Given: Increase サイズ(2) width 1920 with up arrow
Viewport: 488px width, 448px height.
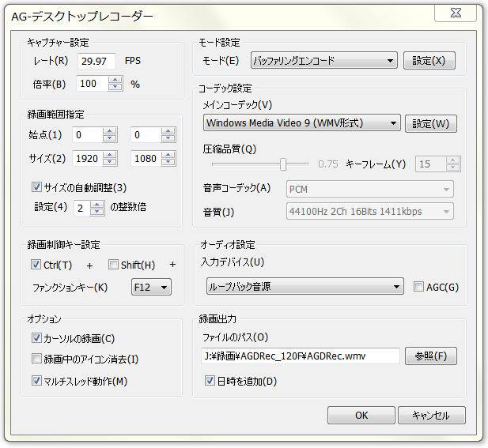Looking at the screenshot, I should click(x=109, y=155).
